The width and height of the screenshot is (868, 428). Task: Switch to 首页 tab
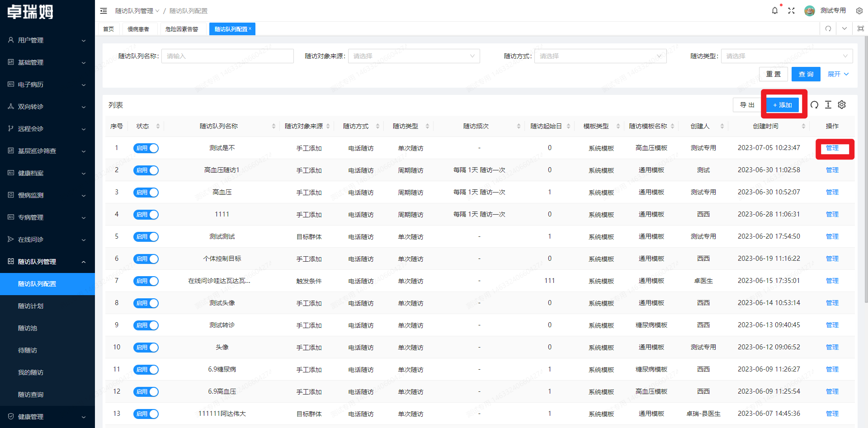(108, 29)
